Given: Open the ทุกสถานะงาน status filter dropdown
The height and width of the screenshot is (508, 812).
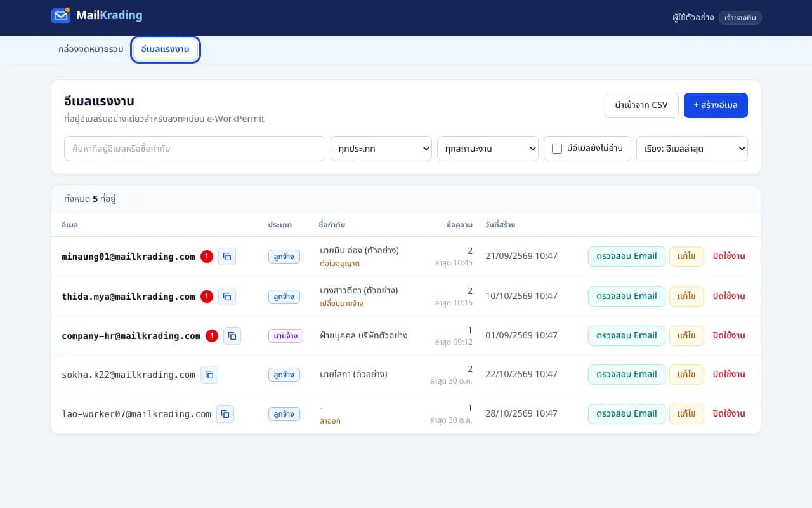Looking at the screenshot, I should (488, 149).
